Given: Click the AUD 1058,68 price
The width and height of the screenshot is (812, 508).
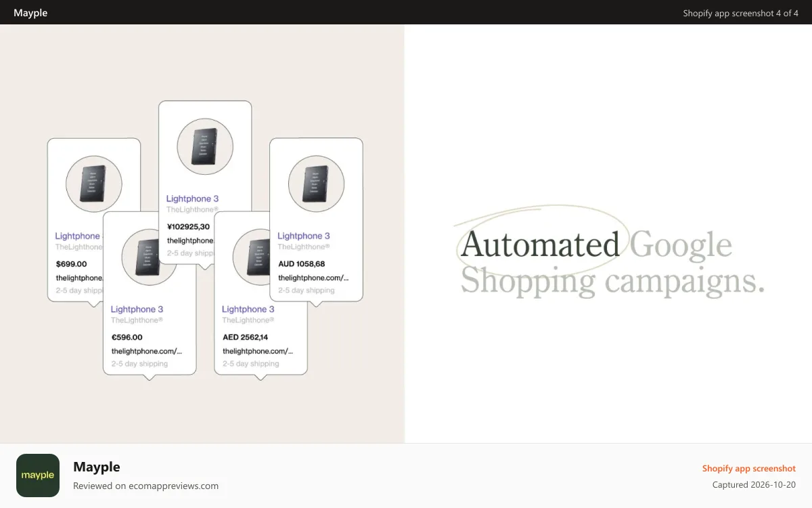Looking at the screenshot, I should click(302, 263).
